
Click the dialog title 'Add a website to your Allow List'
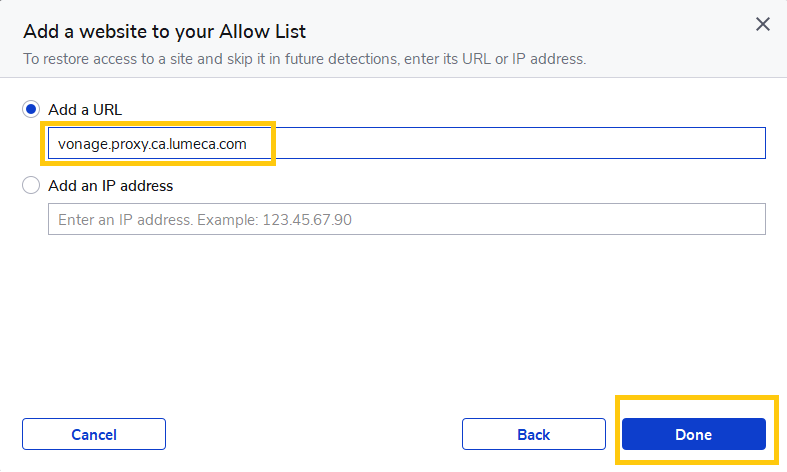point(164,29)
